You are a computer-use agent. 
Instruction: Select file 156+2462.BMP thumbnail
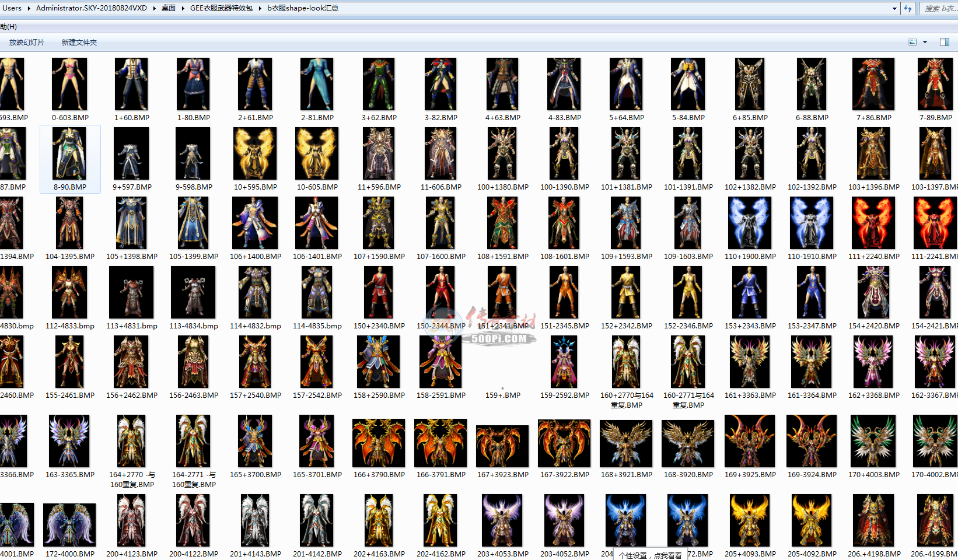tap(131, 362)
